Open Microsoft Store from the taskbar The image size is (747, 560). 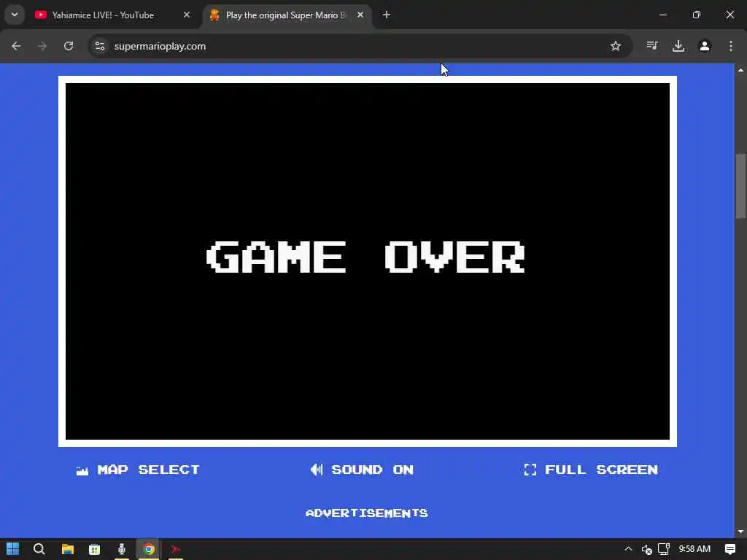pos(94,549)
